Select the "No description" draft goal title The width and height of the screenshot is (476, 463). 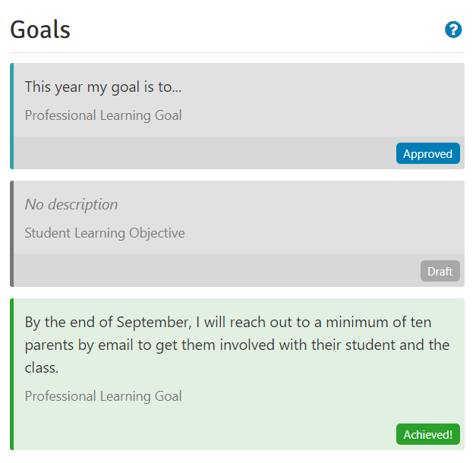tap(71, 204)
